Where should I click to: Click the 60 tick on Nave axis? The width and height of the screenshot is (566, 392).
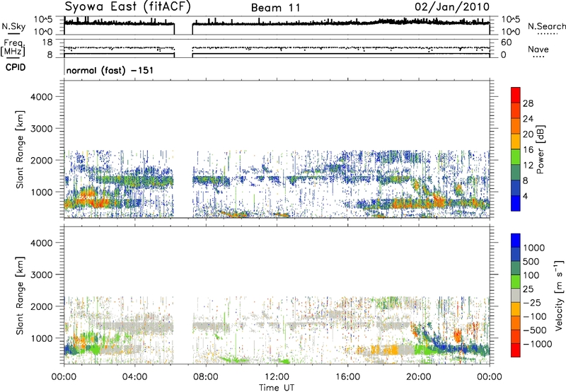507,42
